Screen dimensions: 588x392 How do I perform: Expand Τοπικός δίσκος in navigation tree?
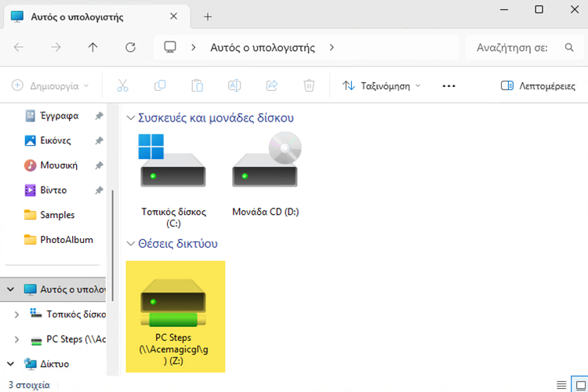pos(17,314)
